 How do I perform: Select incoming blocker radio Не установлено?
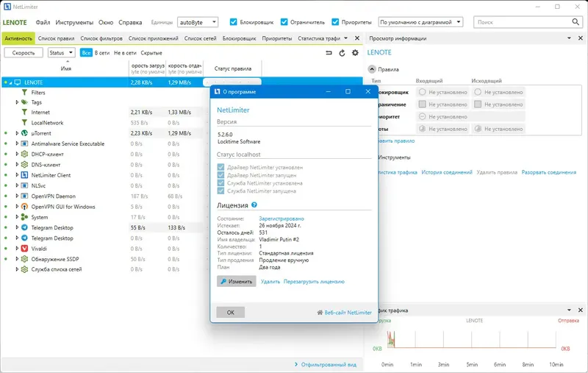(422, 92)
